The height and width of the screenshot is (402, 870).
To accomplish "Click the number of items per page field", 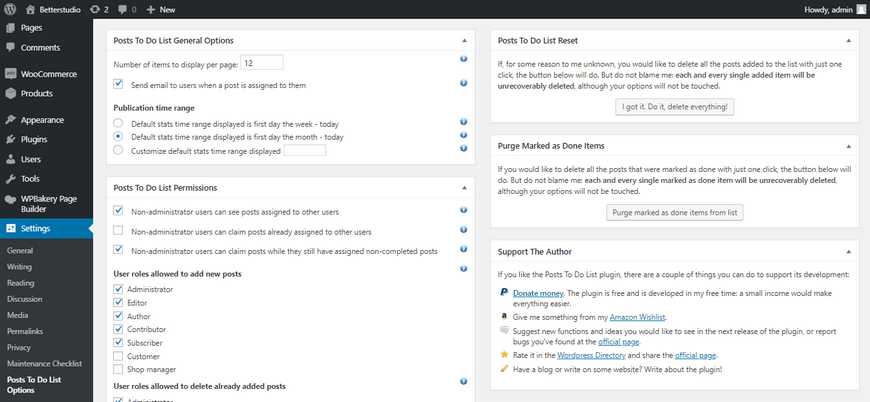I will pyautogui.click(x=262, y=62).
